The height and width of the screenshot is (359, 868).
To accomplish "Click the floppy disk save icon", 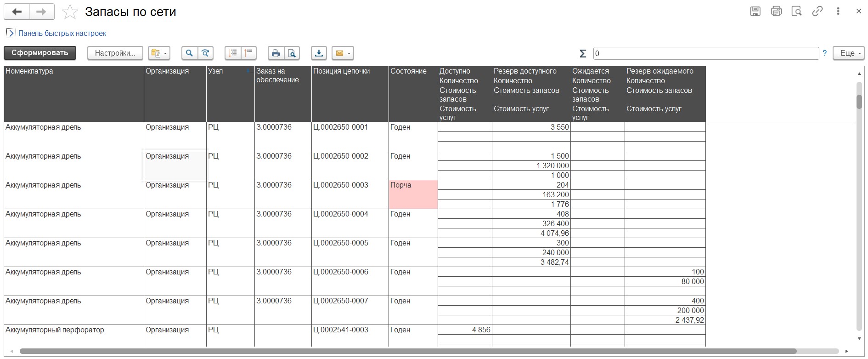I will 755,11.
